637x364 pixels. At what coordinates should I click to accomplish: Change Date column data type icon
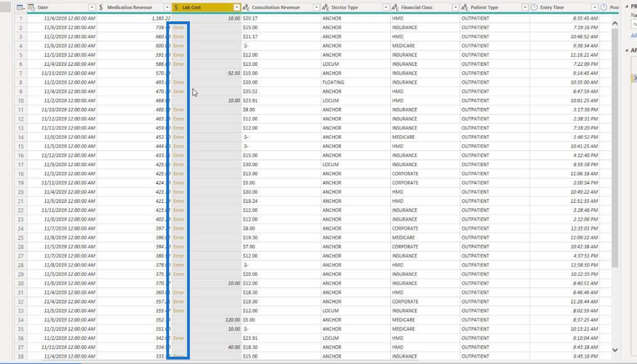click(x=31, y=7)
